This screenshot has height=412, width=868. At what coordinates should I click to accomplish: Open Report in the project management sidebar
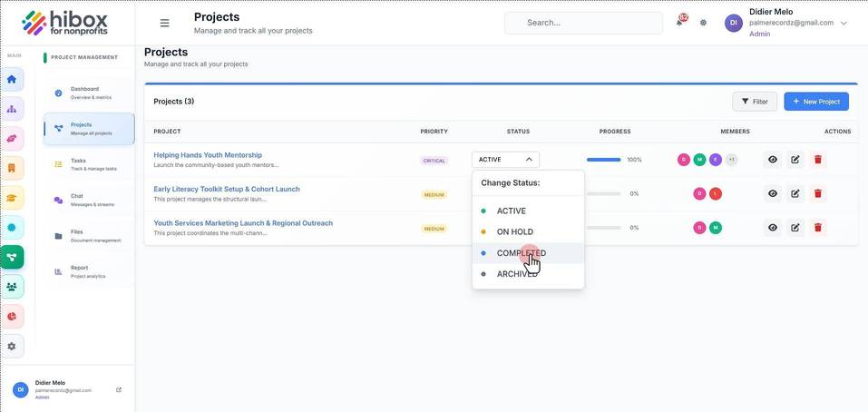point(89,271)
